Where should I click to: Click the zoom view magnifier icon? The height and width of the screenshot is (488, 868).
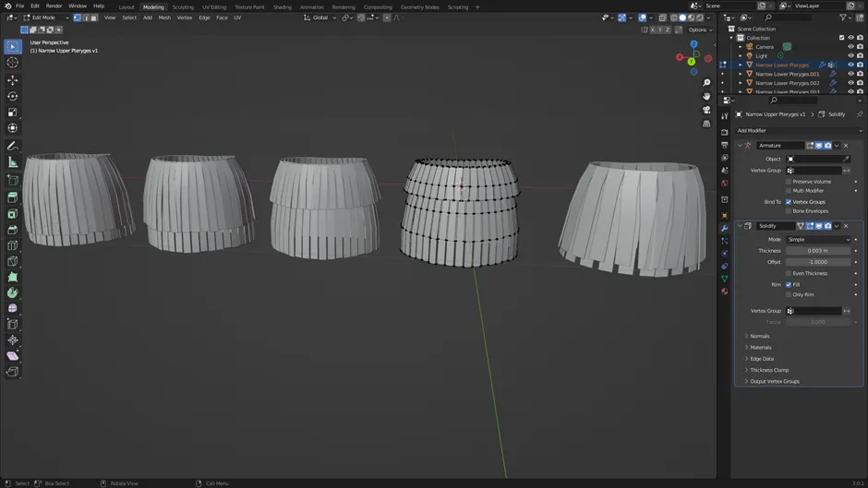706,82
